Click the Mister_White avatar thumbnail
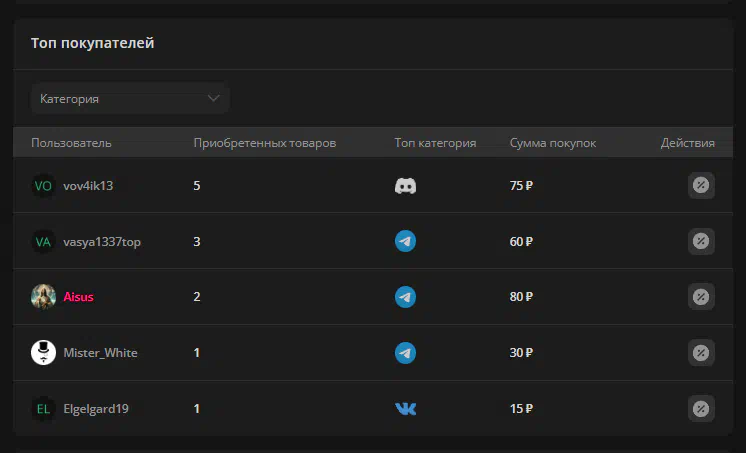 pos(43,353)
